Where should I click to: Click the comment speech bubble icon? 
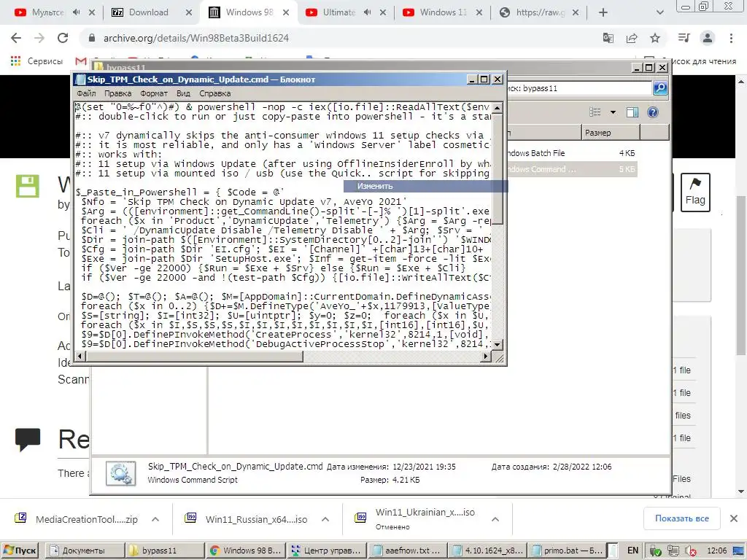(x=28, y=439)
